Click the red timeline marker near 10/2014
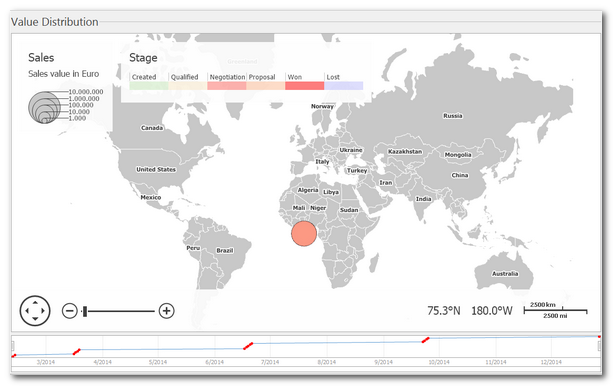Image resolution: width=613 pixels, height=386 pixels. pyautogui.click(x=426, y=340)
